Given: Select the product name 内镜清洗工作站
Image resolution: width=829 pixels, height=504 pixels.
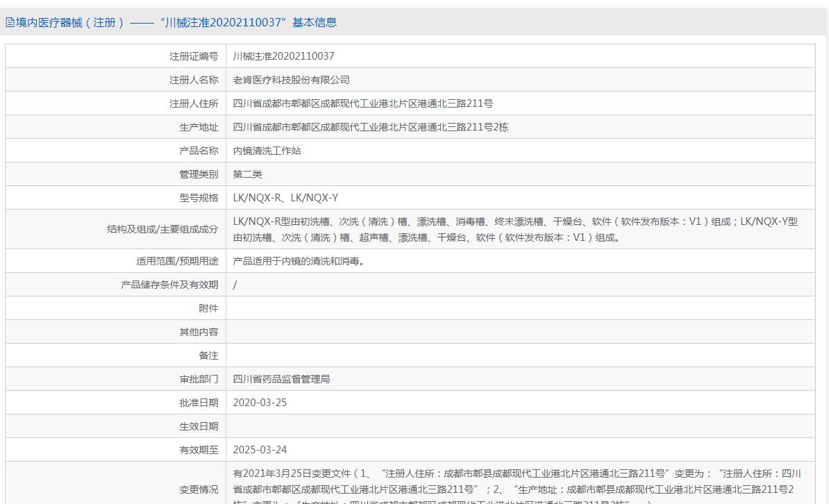Looking at the screenshot, I should [x=267, y=151].
